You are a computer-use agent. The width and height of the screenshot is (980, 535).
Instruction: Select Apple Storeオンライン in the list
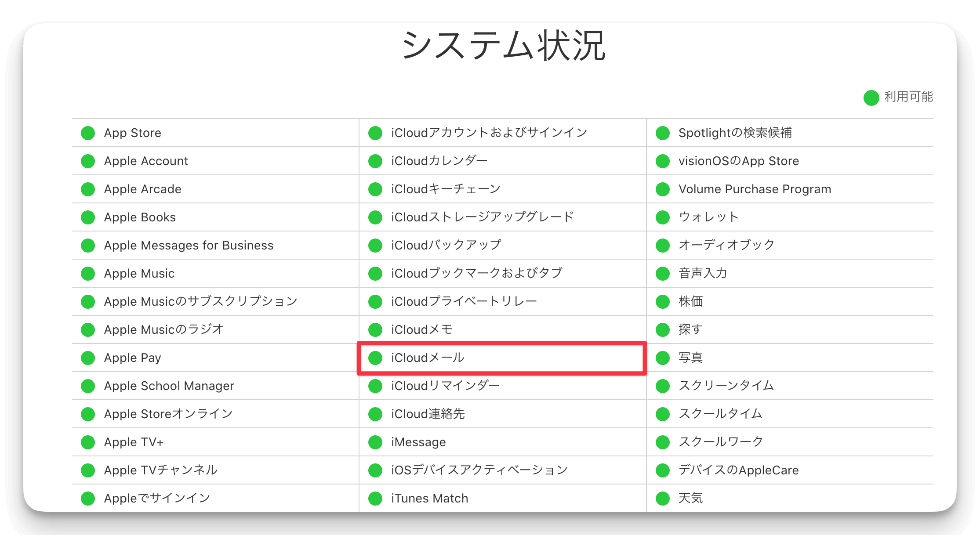click(x=168, y=414)
